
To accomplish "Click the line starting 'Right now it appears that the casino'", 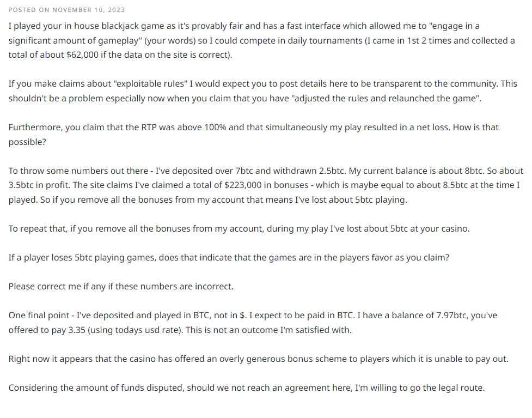I will [x=258, y=359].
